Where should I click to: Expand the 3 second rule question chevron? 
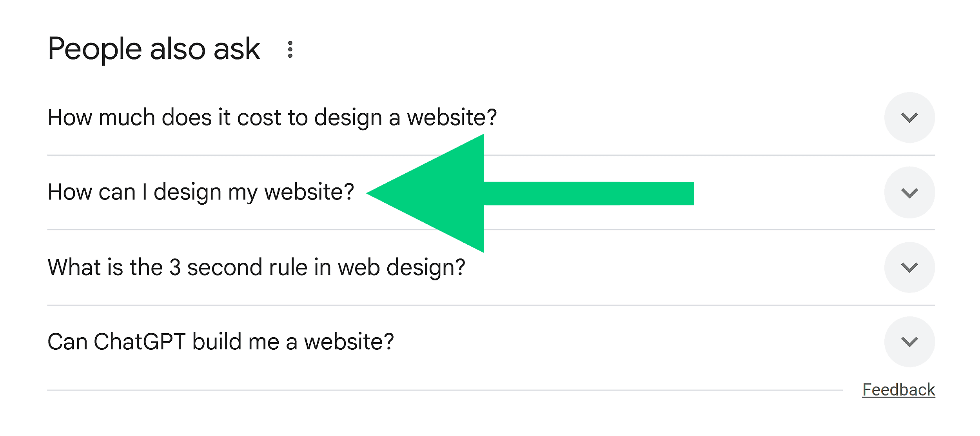(x=909, y=267)
